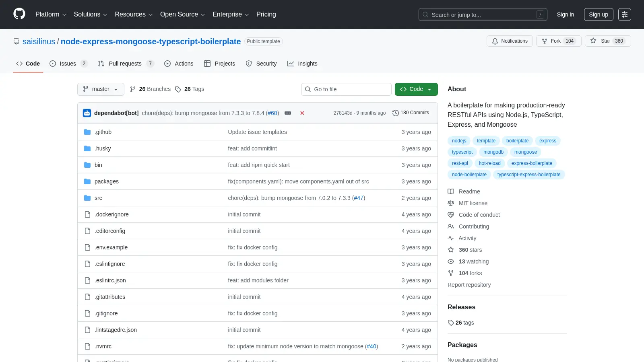Open pull request #47 link

coord(359,198)
